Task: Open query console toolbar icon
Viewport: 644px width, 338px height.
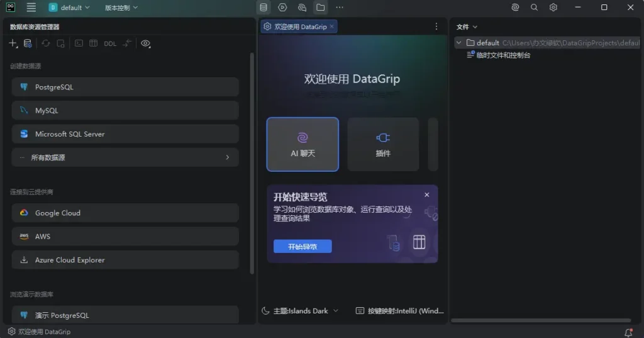Action: (79, 43)
